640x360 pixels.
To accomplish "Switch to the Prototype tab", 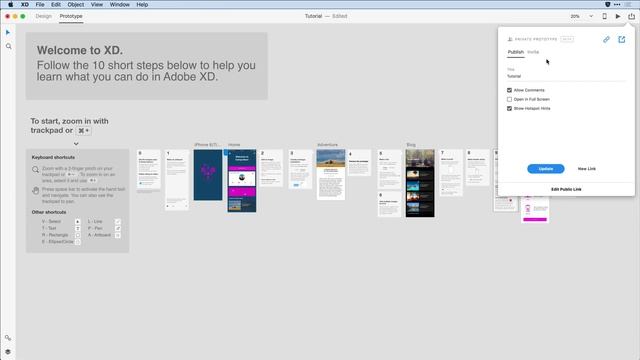I will 71,16.
